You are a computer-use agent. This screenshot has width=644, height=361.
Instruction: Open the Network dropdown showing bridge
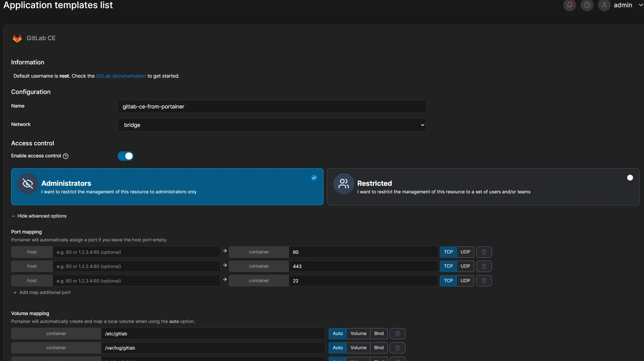[272, 125]
